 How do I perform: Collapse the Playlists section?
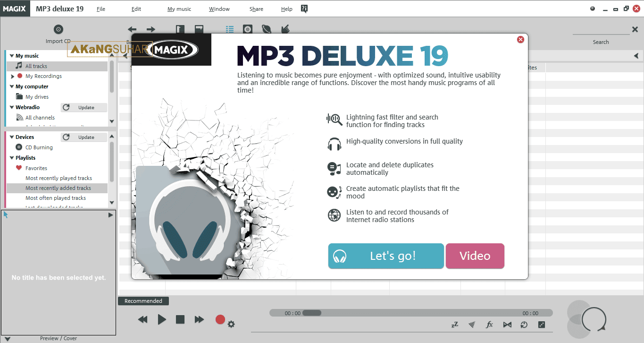pos(12,158)
